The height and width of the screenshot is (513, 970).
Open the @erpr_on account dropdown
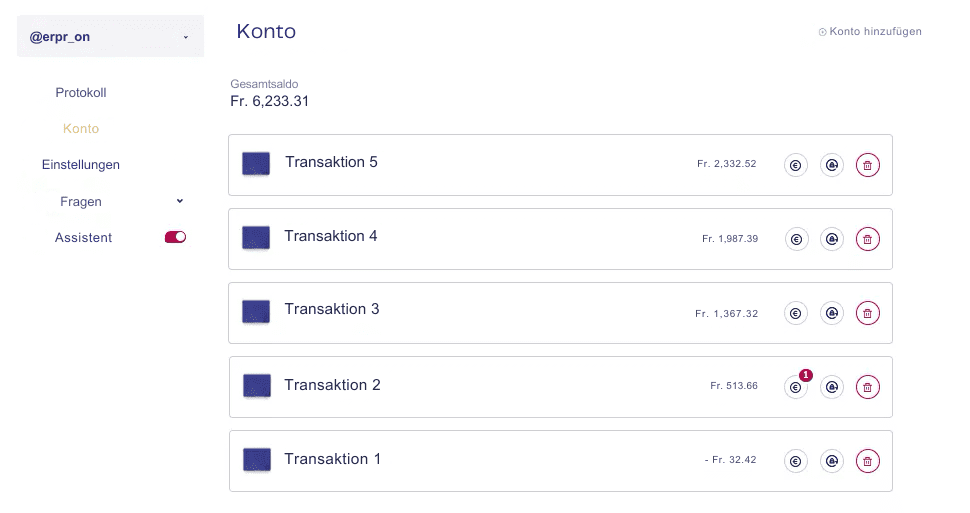point(110,36)
